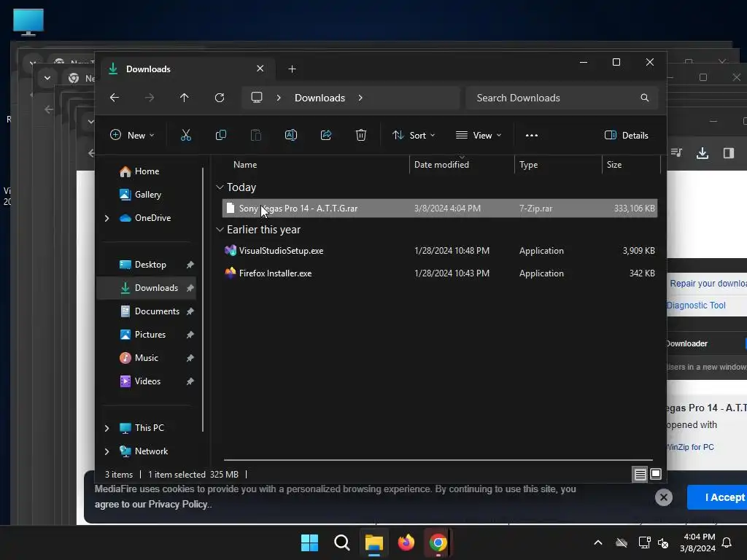The height and width of the screenshot is (560, 747).
Task: Click the Cut scissors icon in toolbar
Action: pos(186,135)
